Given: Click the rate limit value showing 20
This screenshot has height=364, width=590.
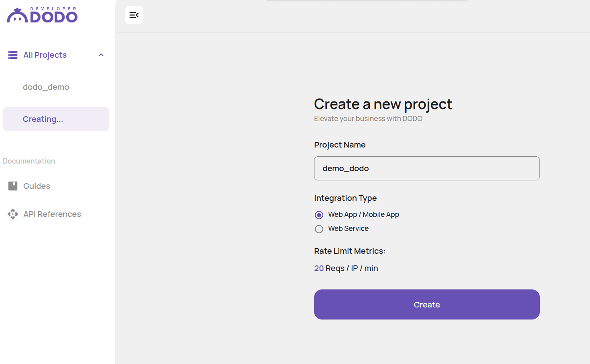Looking at the screenshot, I should 318,268.
